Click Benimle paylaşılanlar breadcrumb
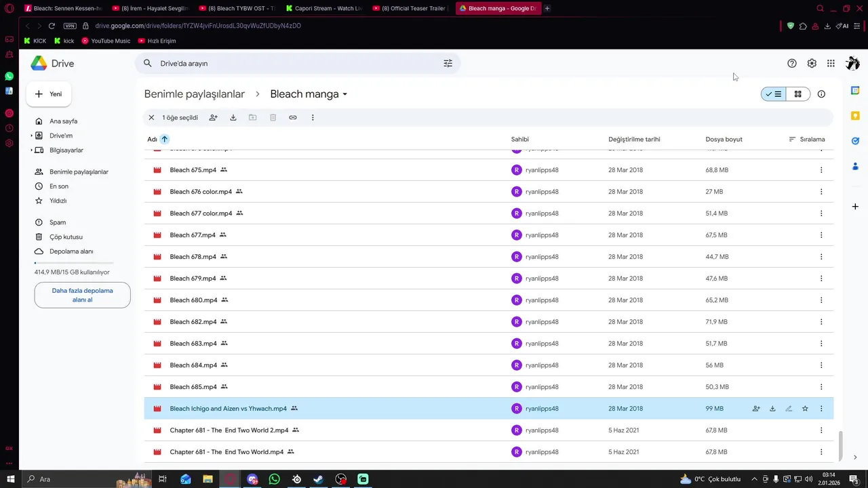The height and width of the screenshot is (488, 868). coord(195,94)
